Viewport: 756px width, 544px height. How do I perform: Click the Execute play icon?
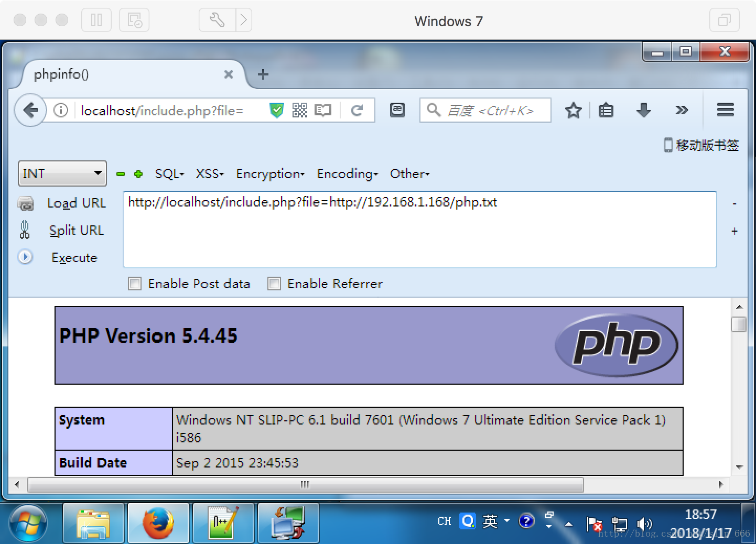pyautogui.click(x=25, y=257)
